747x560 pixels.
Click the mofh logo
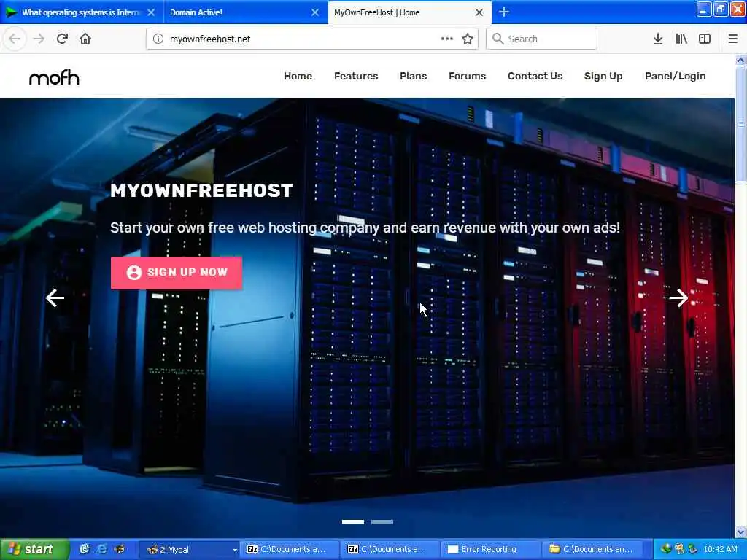(54, 77)
